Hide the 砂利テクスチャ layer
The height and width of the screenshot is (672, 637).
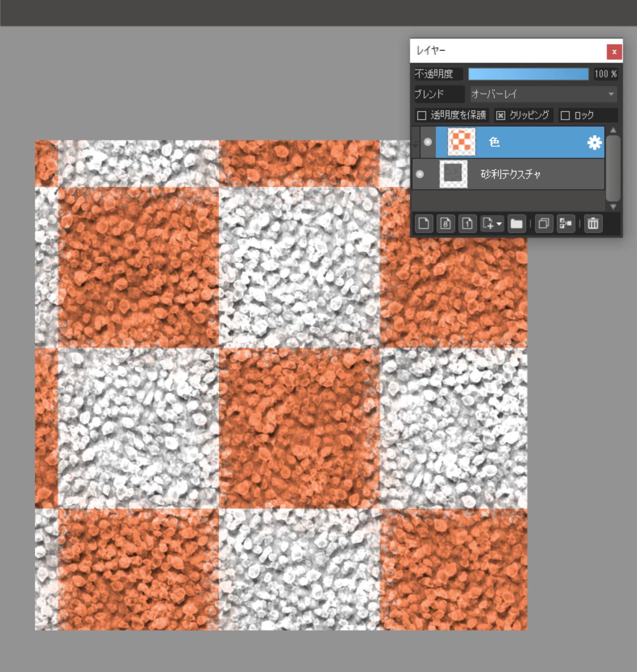click(x=420, y=174)
